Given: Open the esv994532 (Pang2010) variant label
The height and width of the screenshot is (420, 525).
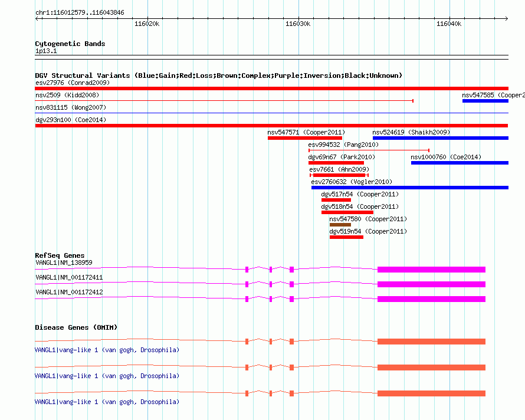Looking at the screenshot, I should (x=343, y=145).
